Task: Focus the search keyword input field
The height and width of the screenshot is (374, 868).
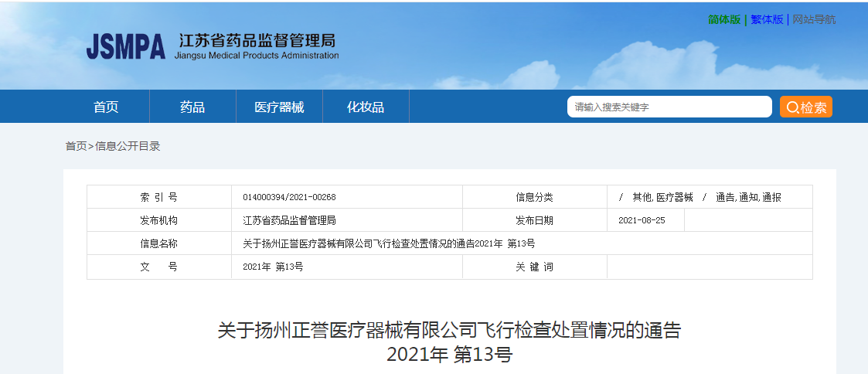Action: (x=669, y=107)
